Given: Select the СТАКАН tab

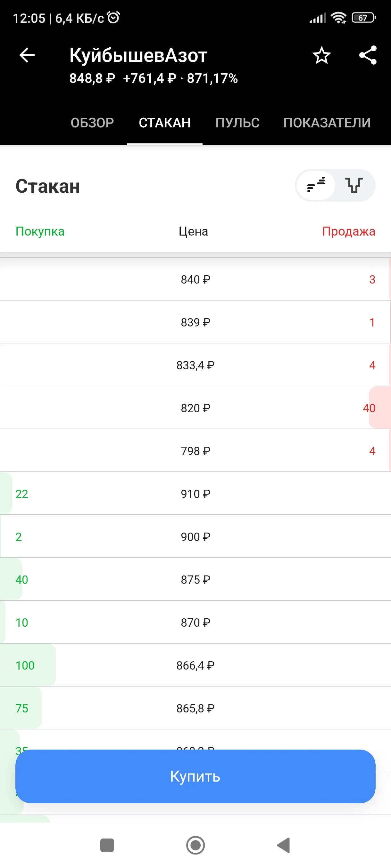Looking at the screenshot, I should (x=165, y=123).
